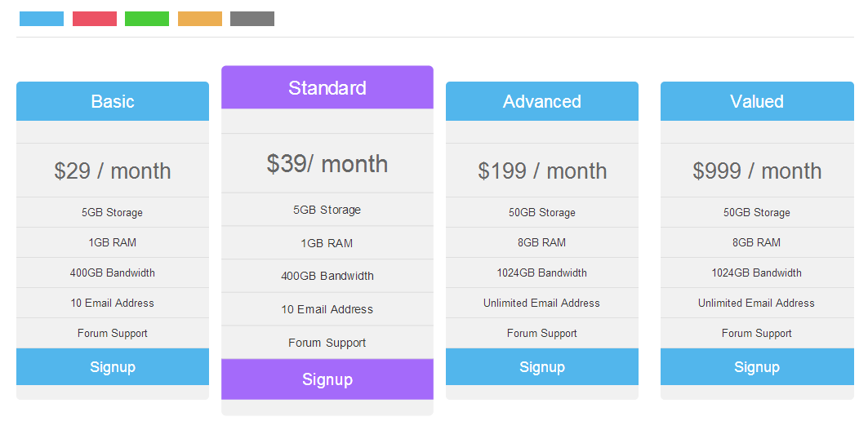This screenshot has height=421, width=868.
Task: Click Forum Support in the Valued plan
Action: pyautogui.click(x=757, y=333)
